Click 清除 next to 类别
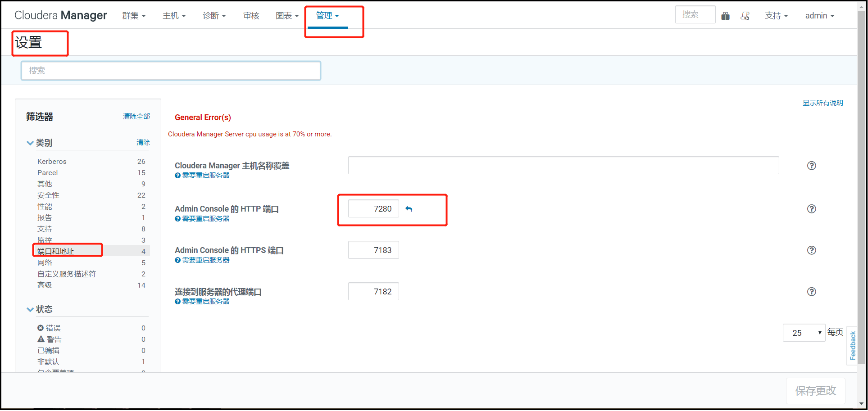This screenshot has width=868, height=411. 143,143
